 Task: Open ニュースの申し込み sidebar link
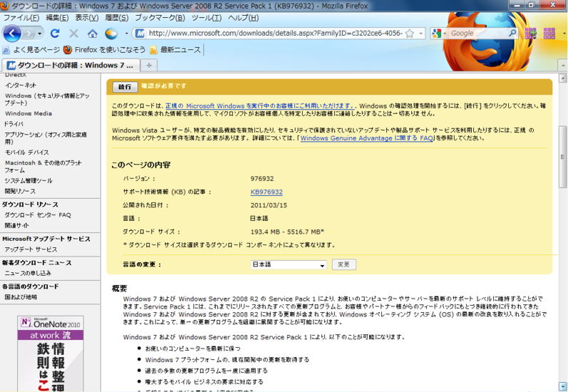pyautogui.click(x=28, y=273)
